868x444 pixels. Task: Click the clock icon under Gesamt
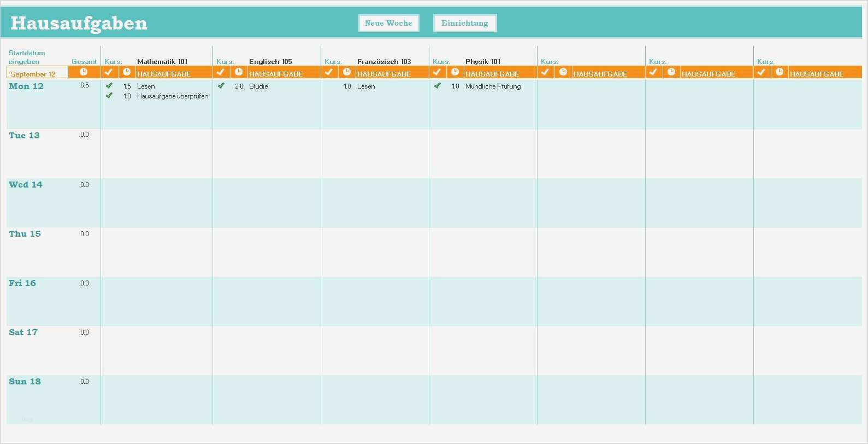[x=84, y=72]
